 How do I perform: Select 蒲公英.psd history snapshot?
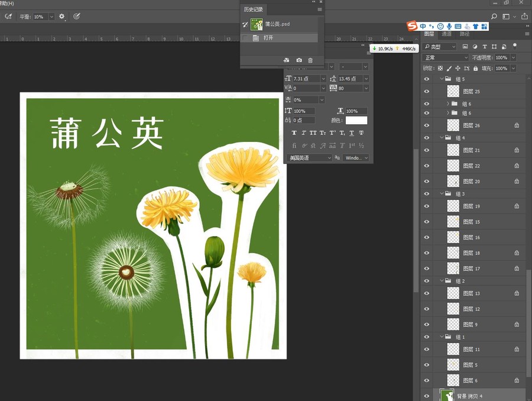click(279, 24)
